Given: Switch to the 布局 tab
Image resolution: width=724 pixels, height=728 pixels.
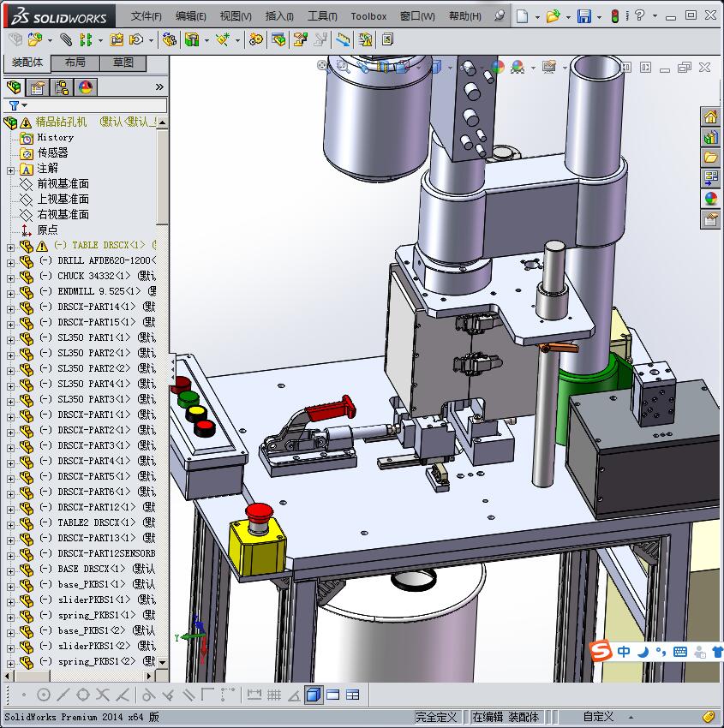Looking at the screenshot, I should (75, 63).
